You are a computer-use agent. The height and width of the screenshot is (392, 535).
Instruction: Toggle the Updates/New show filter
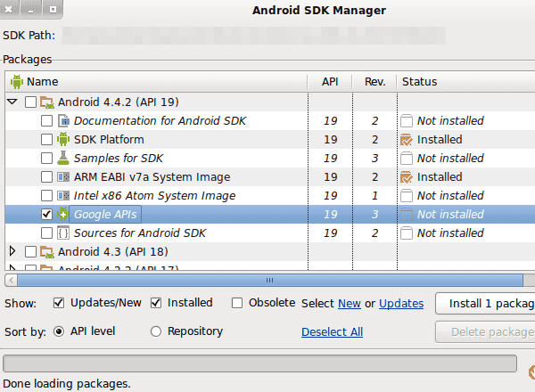coord(59,303)
